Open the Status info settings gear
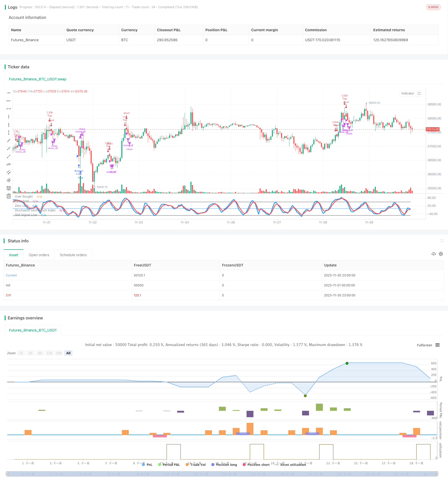Image resolution: width=448 pixels, height=484 pixels. coord(441,254)
